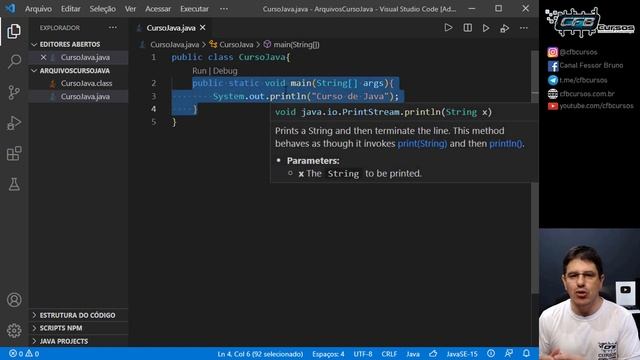The image size is (640, 360).
Task: Change encoding via UTF-8 status item
Action: (x=363, y=354)
